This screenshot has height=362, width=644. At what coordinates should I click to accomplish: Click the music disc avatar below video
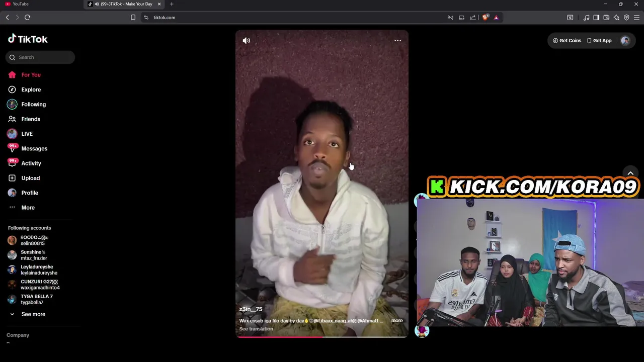422,330
